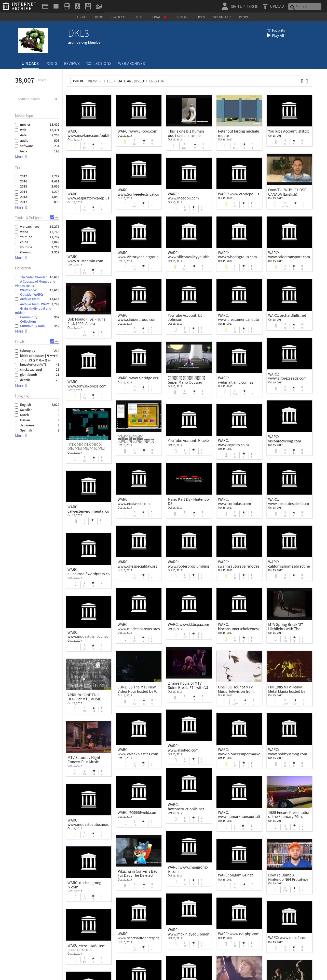Open 1985 Encore Presentation thumbnail
This screenshot has width=327, height=980.
tap(289, 792)
